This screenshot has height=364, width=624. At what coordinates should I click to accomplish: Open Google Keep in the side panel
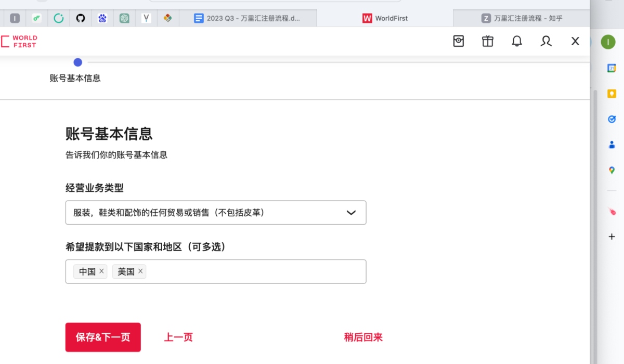point(612,94)
